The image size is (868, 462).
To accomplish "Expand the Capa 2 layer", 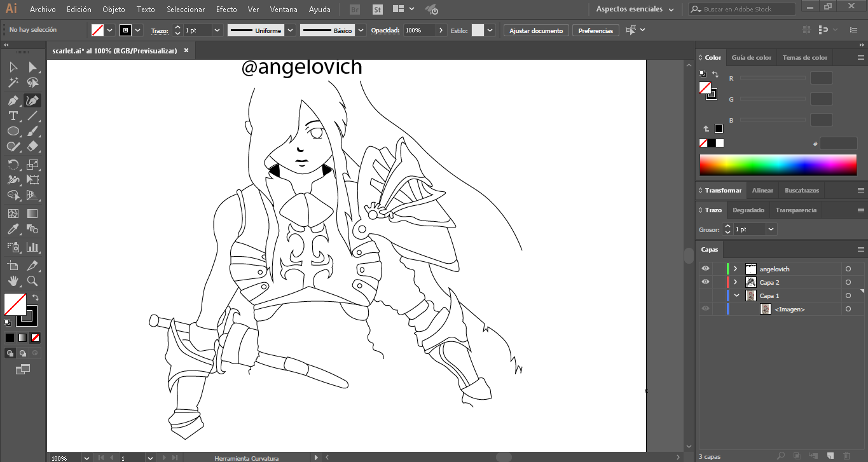I will coord(736,282).
